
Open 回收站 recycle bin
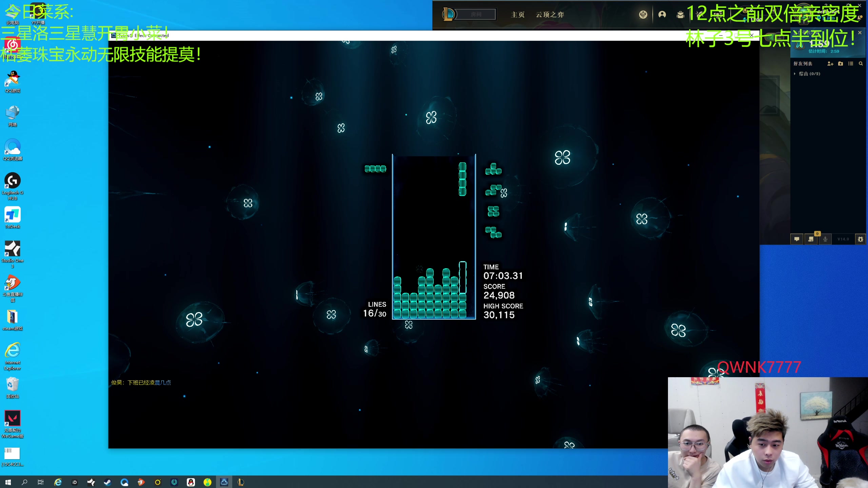tap(13, 388)
